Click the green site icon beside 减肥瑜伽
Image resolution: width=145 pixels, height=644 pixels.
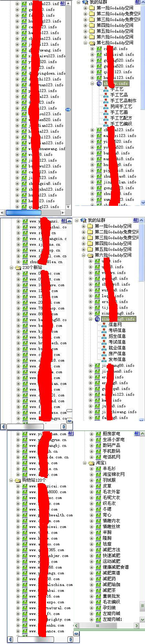[x=99, y=585]
